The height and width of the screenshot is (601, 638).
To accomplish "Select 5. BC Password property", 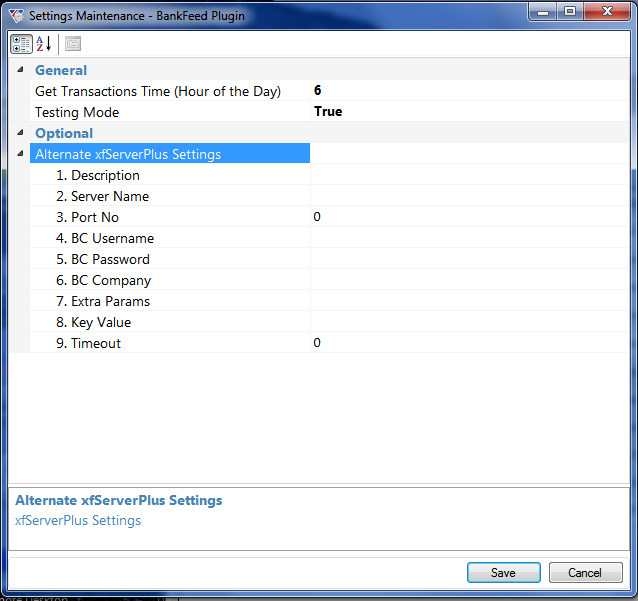I will 170,259.
